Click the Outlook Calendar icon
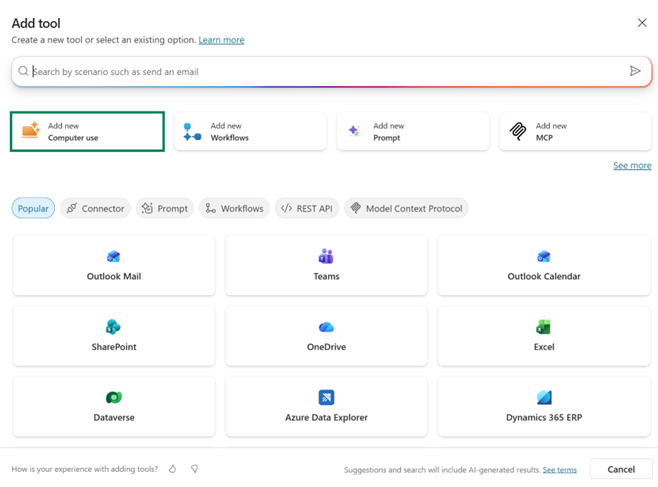658x487 pixels. click(x=544, y=256)
